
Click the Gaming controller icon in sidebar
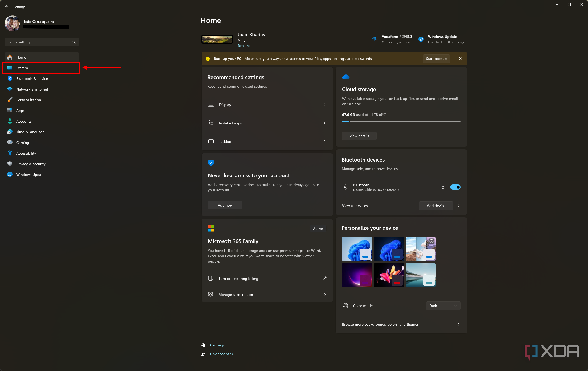(x=10, y=143)
